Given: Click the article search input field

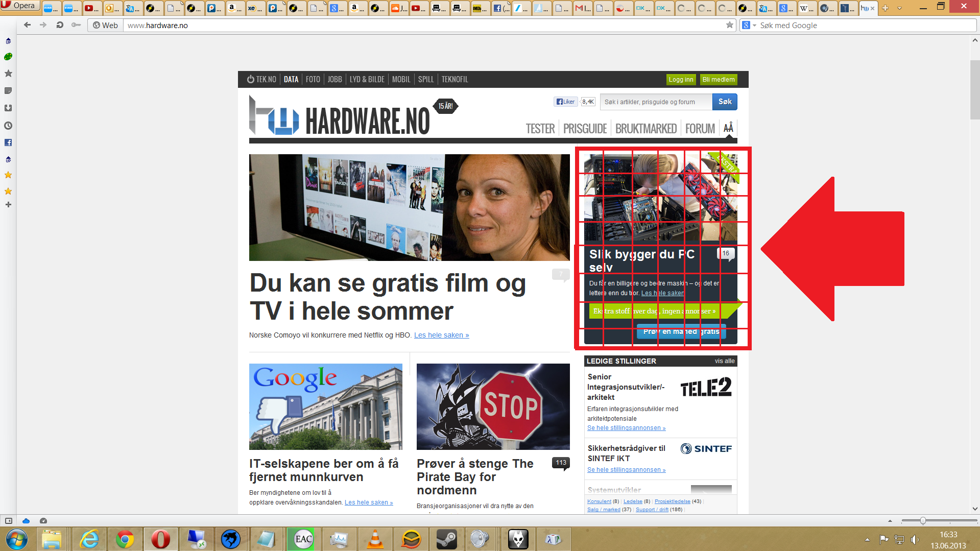Looking at the screenshot, I should coord(656,102).
